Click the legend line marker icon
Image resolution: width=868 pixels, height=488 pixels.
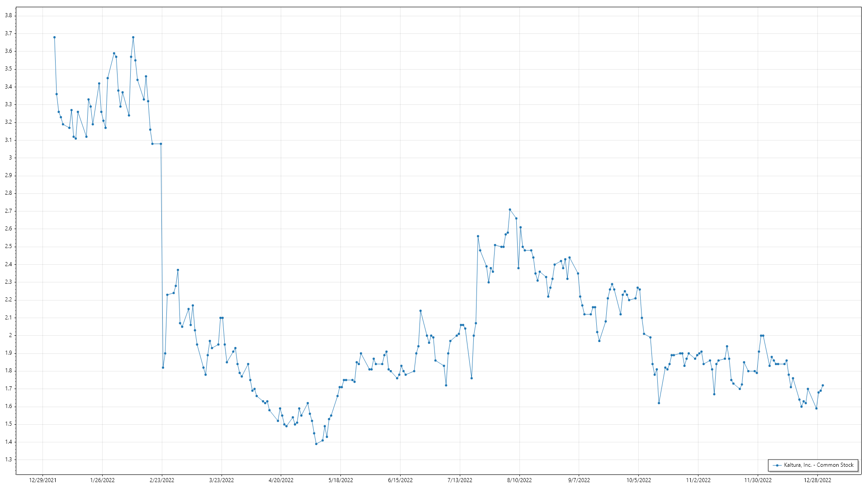[777, 465]
